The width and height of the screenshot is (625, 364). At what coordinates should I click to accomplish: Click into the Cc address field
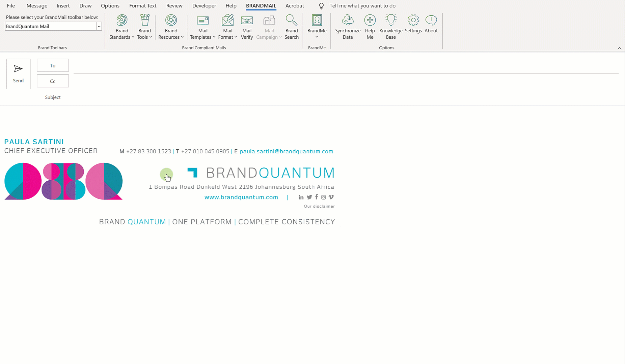click(346, 82)
